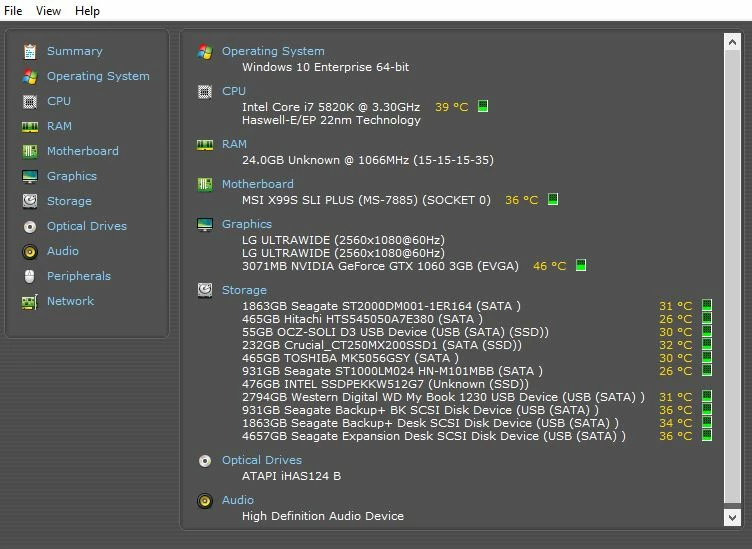The height and width of the screenshot is (549, 752).
Task: Select the High Definition Audio Device entry
Action: [323, 516]
